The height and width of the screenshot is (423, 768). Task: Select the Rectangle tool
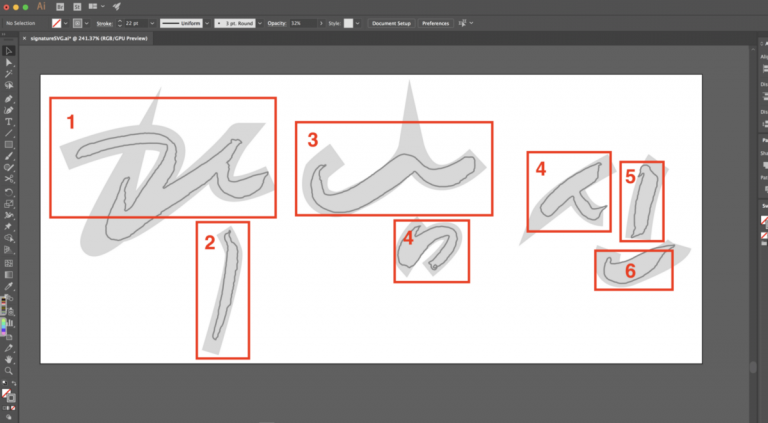coord(9,145)
